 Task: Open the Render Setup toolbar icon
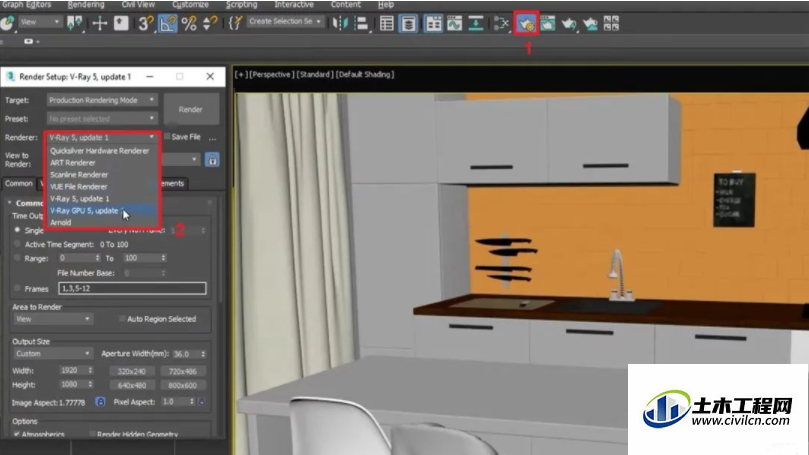(x=526, y=23)
